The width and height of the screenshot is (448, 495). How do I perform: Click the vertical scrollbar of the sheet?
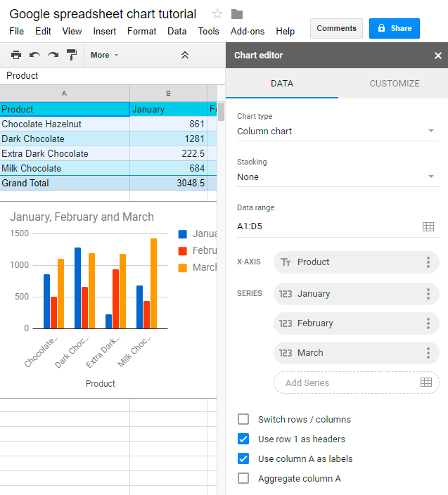221,112
